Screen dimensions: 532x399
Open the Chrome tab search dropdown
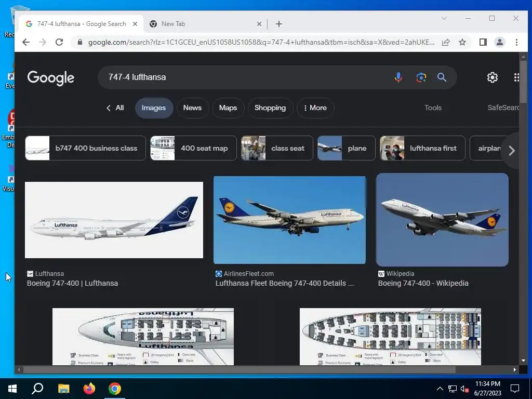444,18
